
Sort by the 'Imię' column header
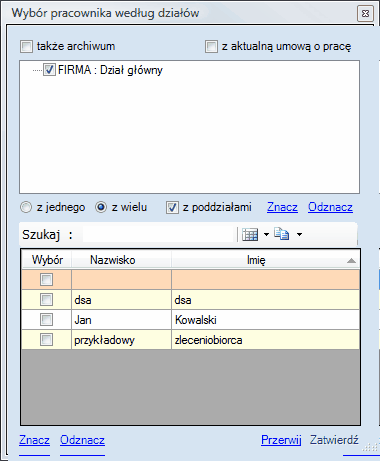pos(265,260)
